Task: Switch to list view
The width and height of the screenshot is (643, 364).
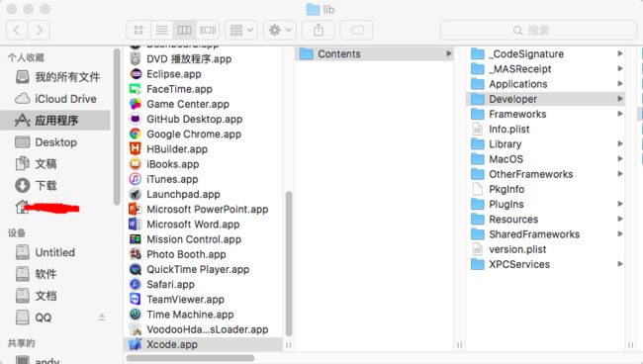Action: click(162, 30)
